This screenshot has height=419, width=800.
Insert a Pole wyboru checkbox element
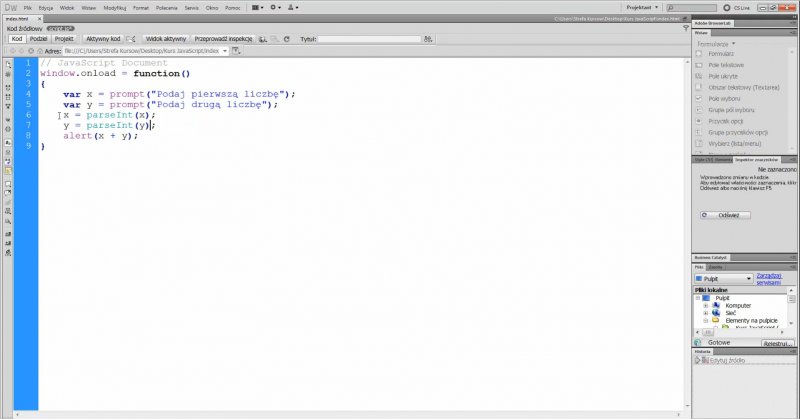point(724,99)
